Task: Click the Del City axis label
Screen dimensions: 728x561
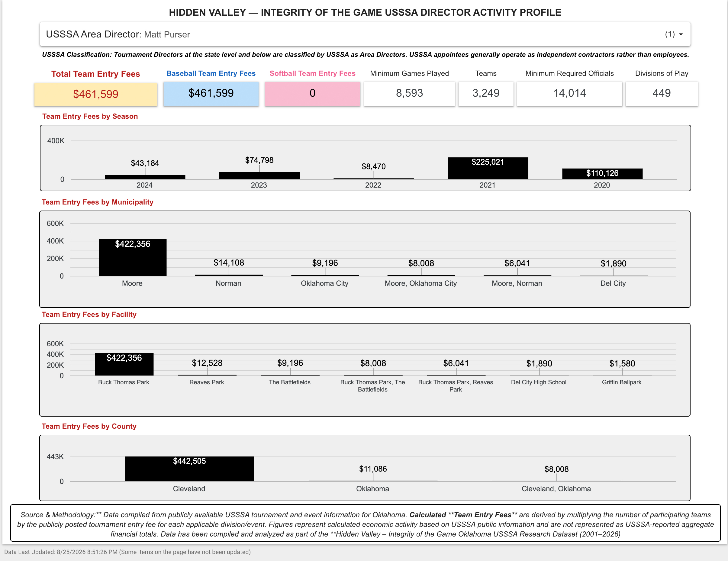Action: [x=613, y=283]
